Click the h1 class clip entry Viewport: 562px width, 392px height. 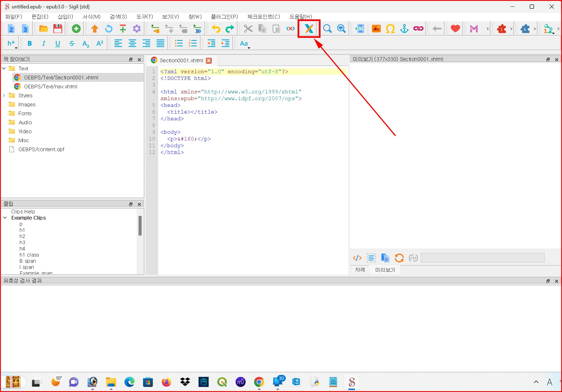click(29, 255)
